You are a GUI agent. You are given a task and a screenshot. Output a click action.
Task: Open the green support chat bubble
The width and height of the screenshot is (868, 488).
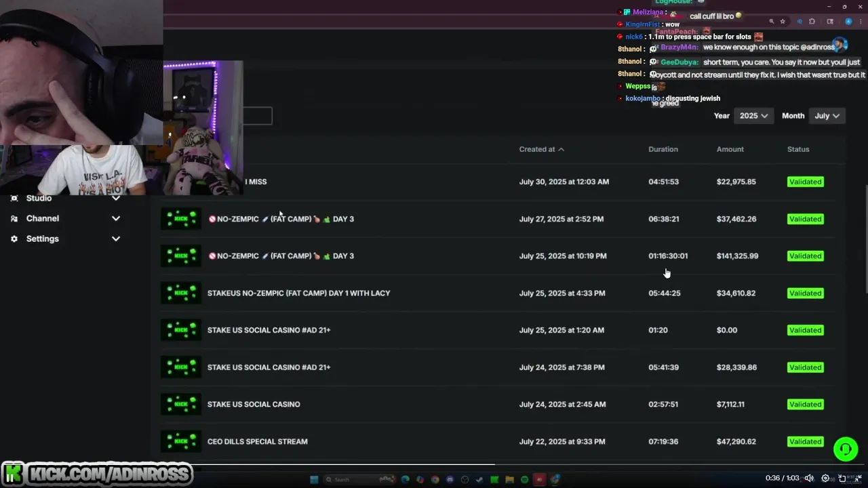[x=845, y=449]
